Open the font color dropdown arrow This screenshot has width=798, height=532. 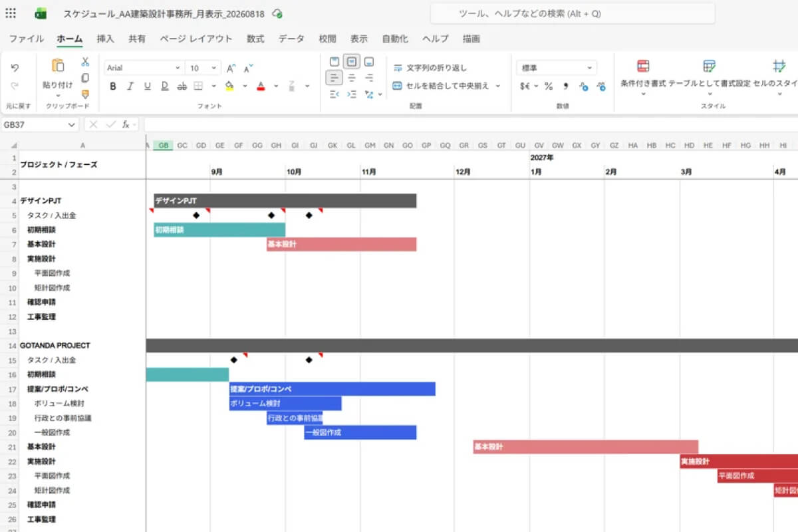[x=276, y=86]
